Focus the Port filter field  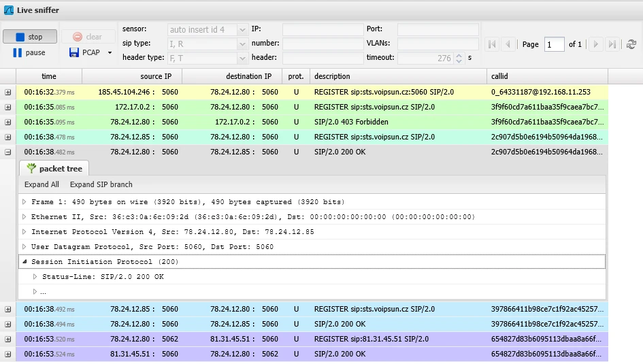tap(438, 29)
